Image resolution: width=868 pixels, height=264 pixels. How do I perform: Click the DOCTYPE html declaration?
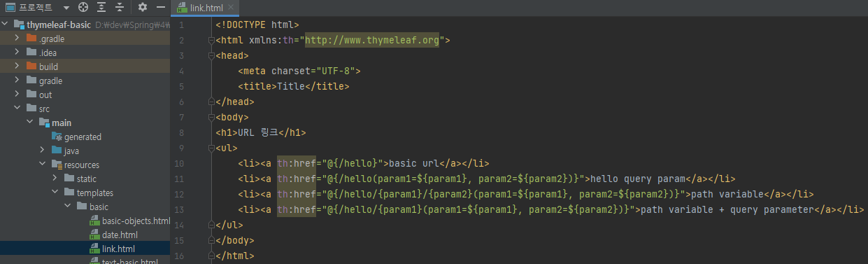(x=257, y=25)
